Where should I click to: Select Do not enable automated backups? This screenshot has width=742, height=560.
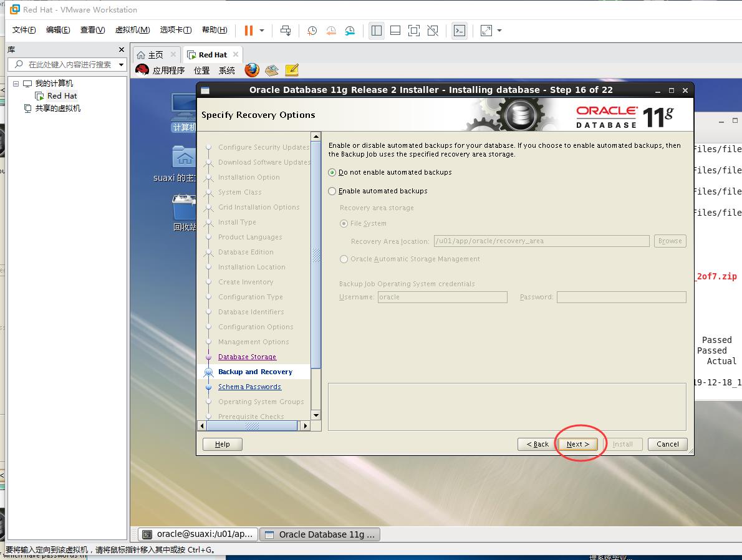(x=390, y=172)
